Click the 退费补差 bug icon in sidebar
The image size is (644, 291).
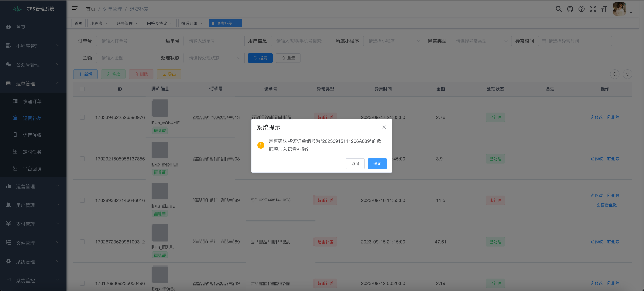[15, 118]
